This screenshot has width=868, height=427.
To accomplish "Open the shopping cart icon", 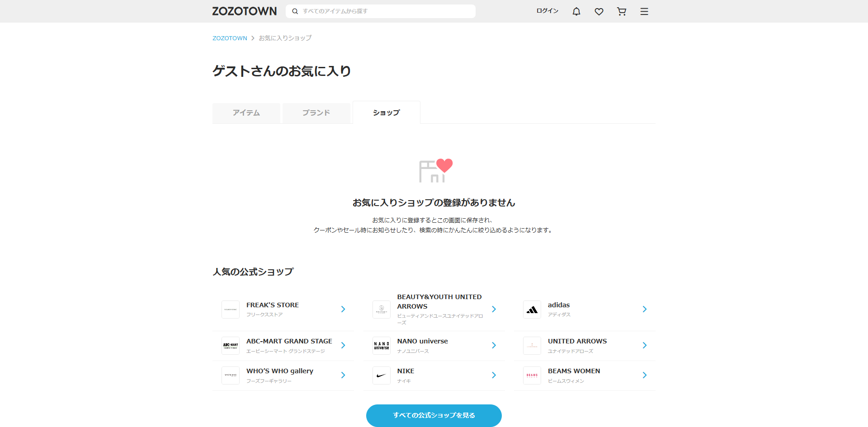I will tap(622, 11).
